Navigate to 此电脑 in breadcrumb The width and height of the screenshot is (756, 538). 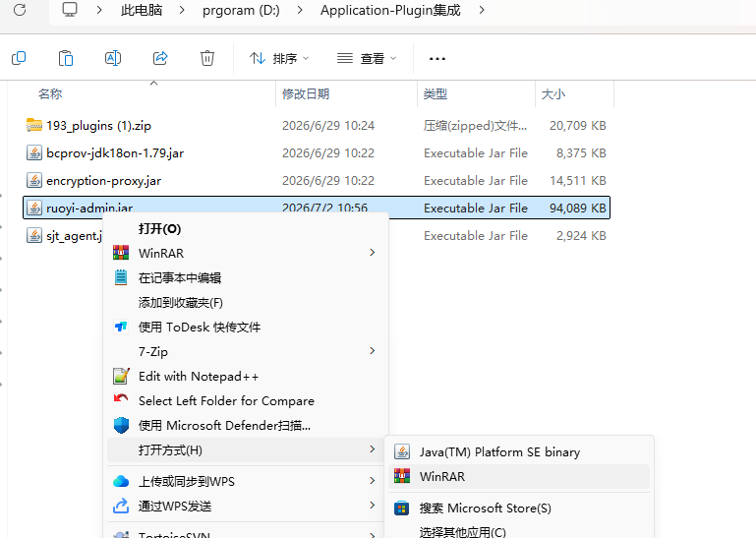[142, 10]
